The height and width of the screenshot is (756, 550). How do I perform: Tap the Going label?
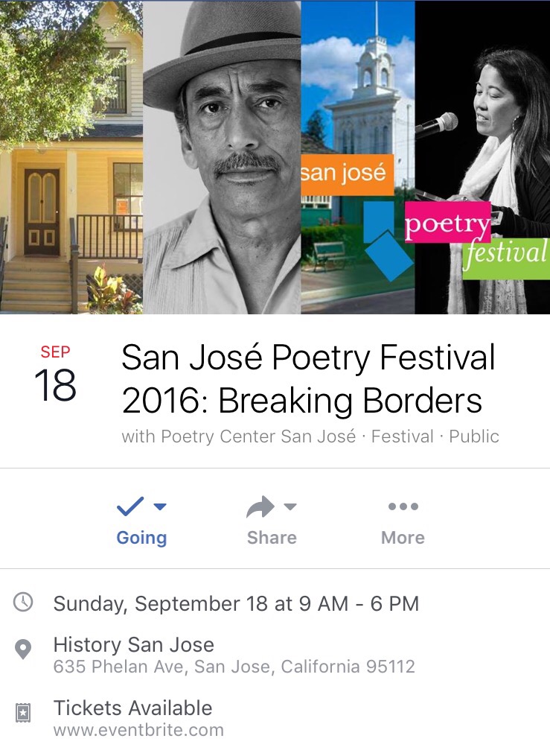point(141,538)
